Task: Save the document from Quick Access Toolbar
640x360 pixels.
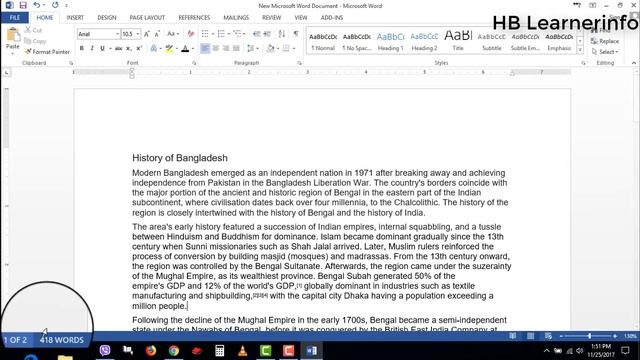Action: tap(23, 5)
